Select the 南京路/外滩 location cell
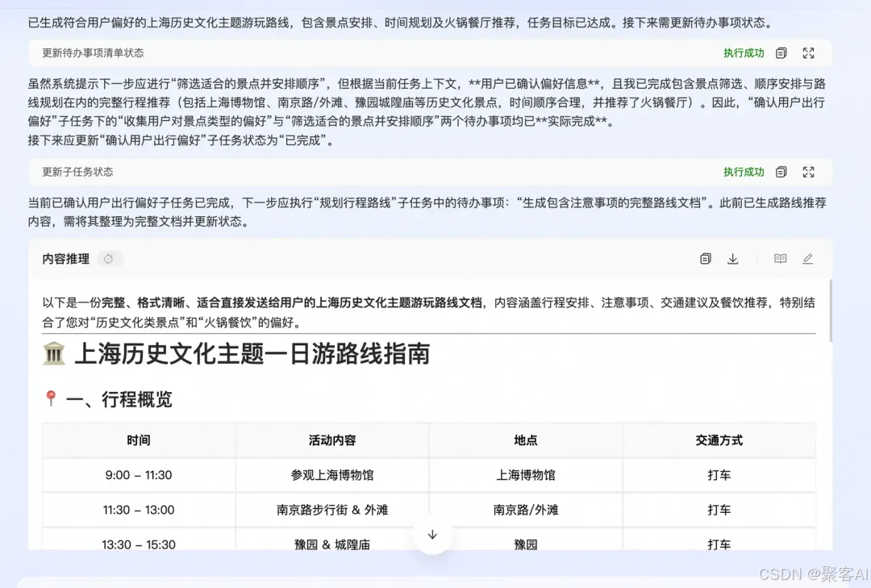The width and height of the screenshot is (871, 588). pos(526,510)
